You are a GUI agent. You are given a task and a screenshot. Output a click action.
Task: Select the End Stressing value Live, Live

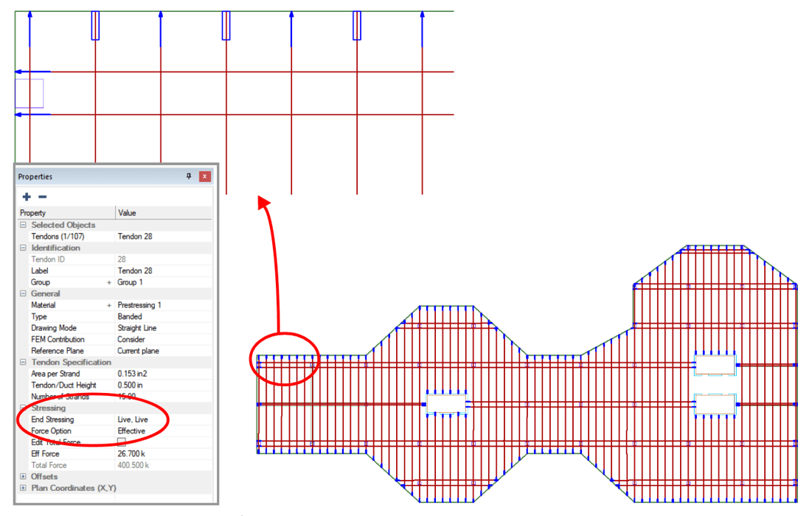coord(133,419)
